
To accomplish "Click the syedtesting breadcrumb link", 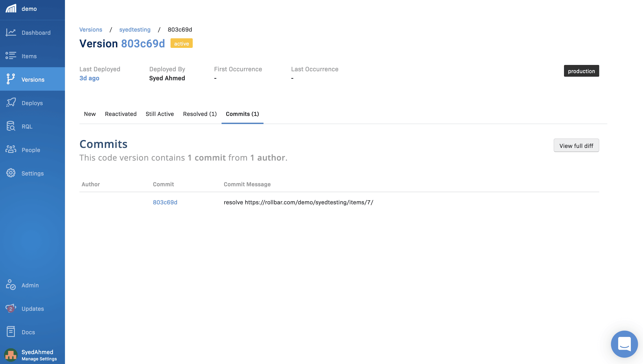I will pos(135,29).
